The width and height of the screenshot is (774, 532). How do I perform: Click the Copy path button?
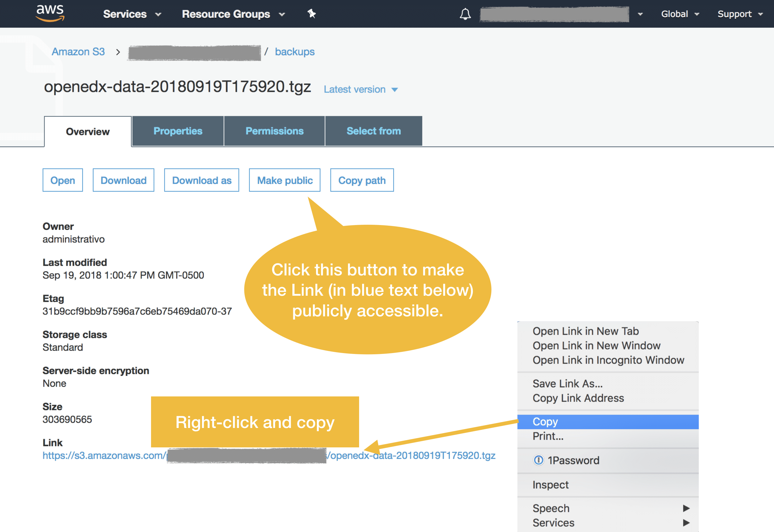(362, 180)
